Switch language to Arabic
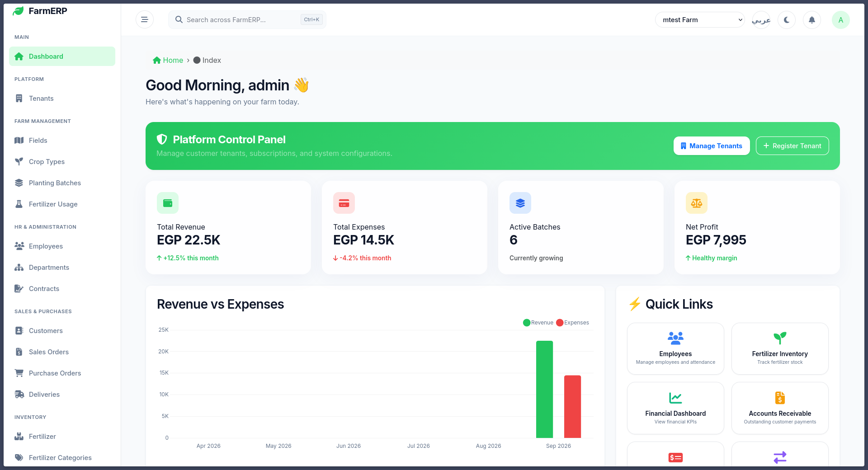This screenshot has height=470, width=868. (x=761, y=20)
